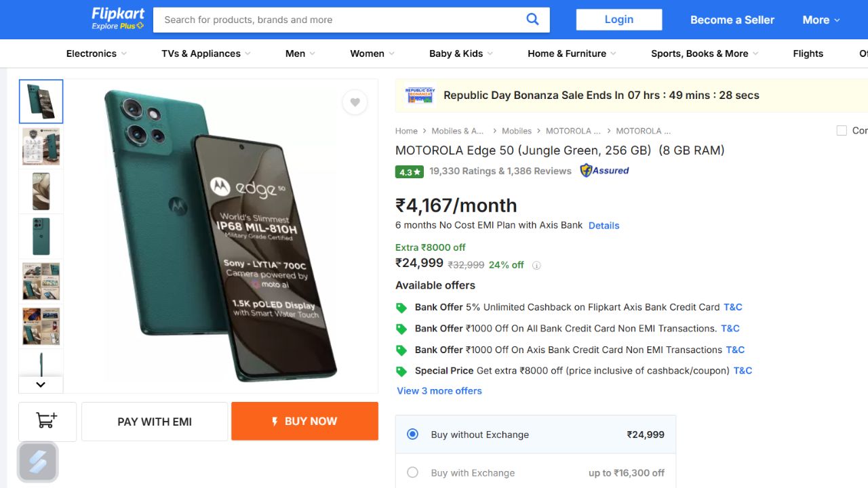Screen dimensions: 868x488
Task: Select the fifth product thumbnail
Action: (x=41, y=281)
